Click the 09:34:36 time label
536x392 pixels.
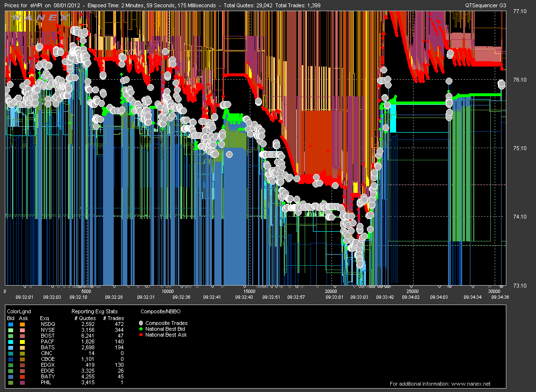(x=501, y=297)
